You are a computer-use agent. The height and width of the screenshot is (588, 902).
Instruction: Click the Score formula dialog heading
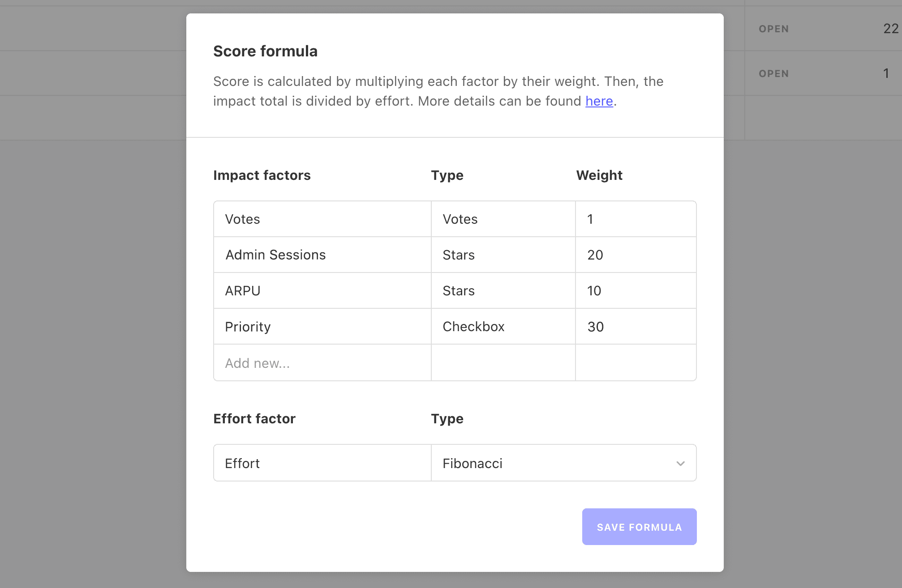pyautogui.click(x=265, y=51)
